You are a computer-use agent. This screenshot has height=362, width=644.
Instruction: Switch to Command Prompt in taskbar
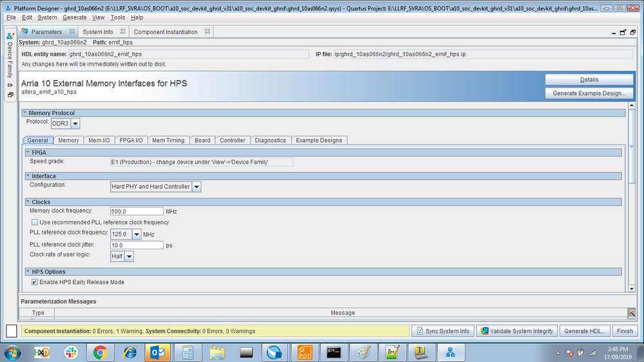tap(333, 352)
